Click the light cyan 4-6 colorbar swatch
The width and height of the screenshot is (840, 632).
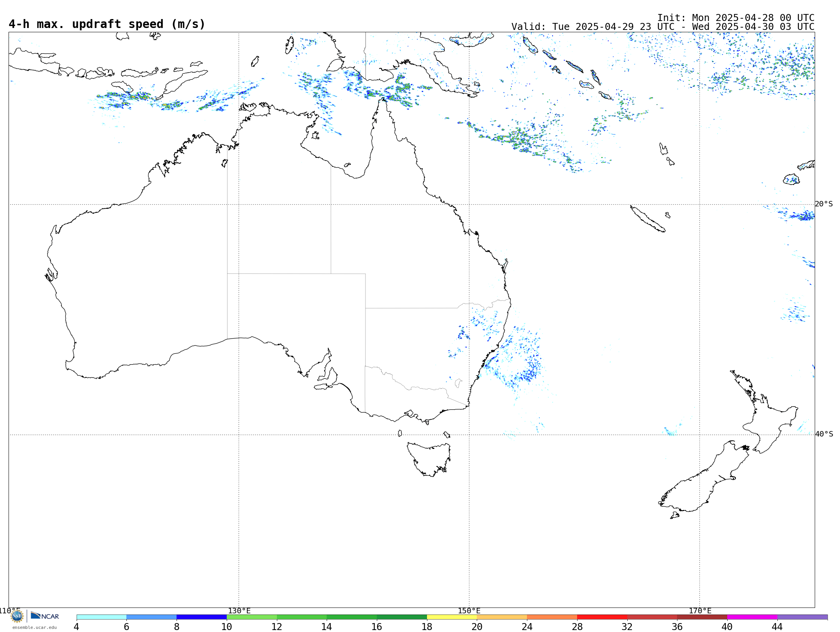[101, 617]
